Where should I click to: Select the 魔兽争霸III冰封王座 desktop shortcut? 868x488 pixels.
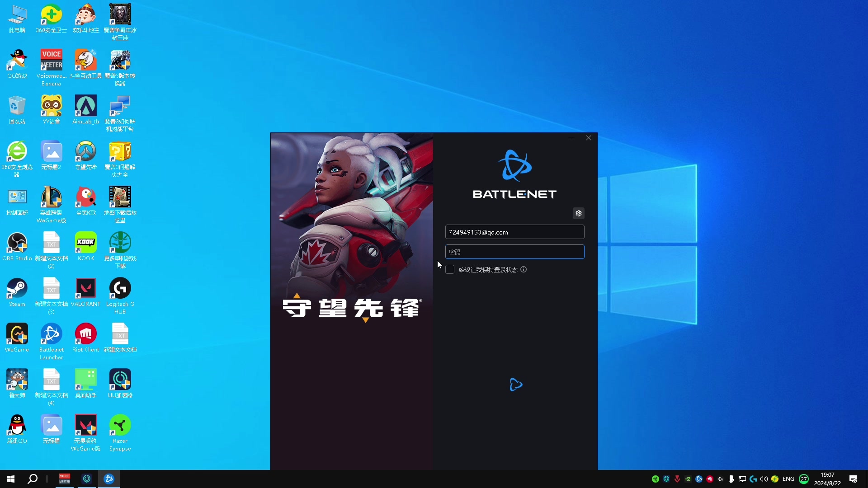point(120,22)
